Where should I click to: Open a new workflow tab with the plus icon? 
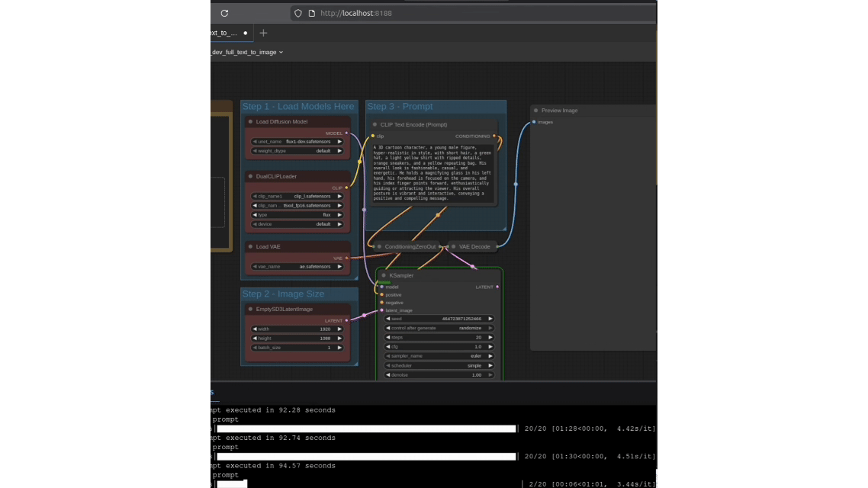[x=263, y=33]
